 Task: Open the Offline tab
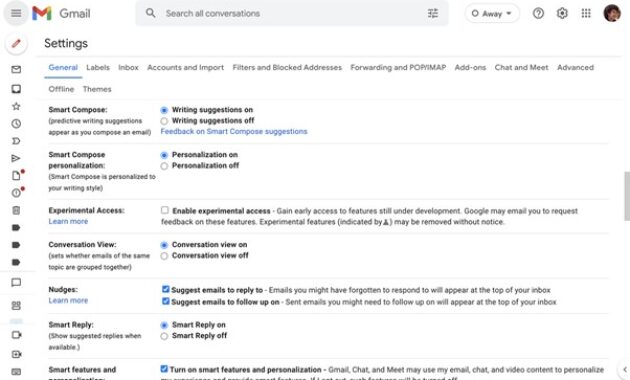[x=61, y=89]
